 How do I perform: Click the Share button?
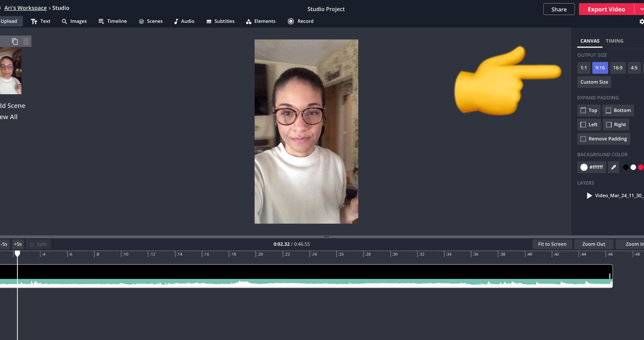pyautogui.click(x=559, y=9)
